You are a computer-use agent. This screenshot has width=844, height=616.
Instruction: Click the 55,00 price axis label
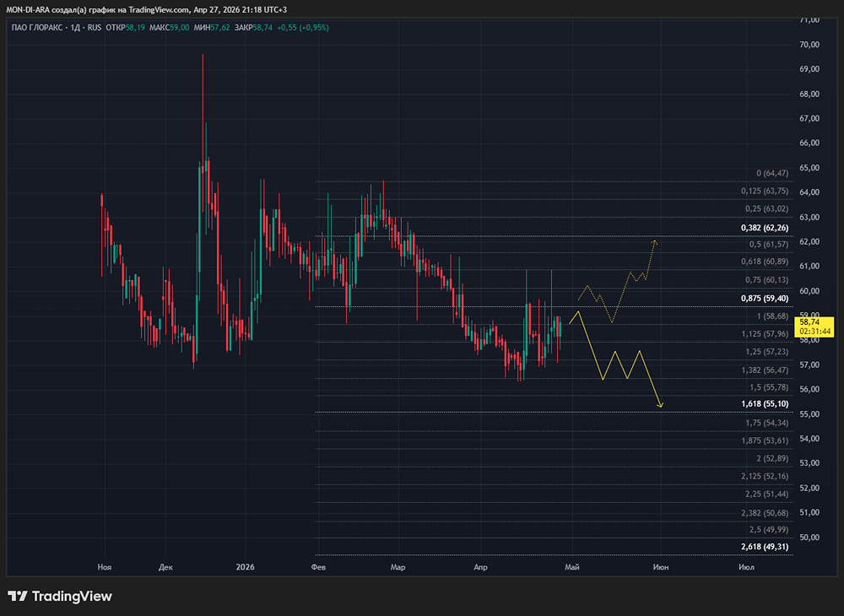(x=809, y=414)
